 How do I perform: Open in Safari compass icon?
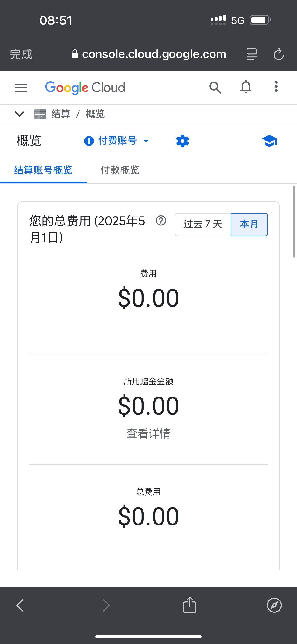tap(274, 605)
